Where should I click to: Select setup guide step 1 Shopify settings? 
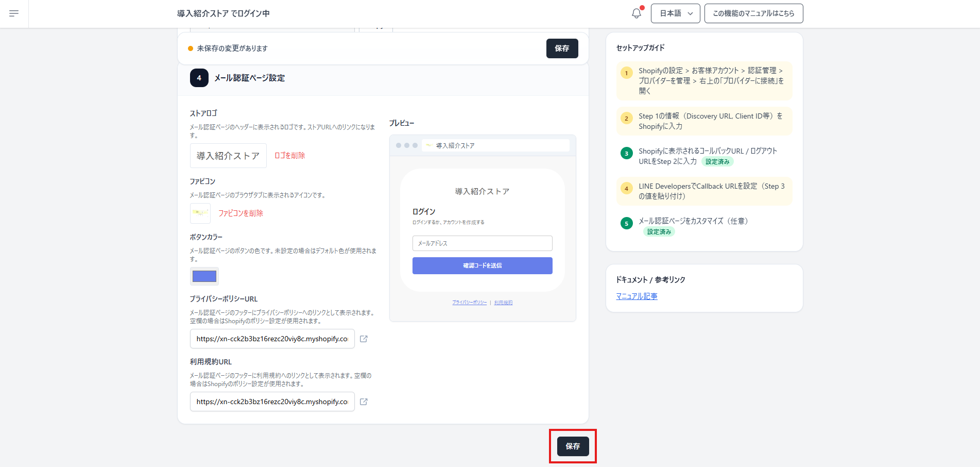coord(704,81)
